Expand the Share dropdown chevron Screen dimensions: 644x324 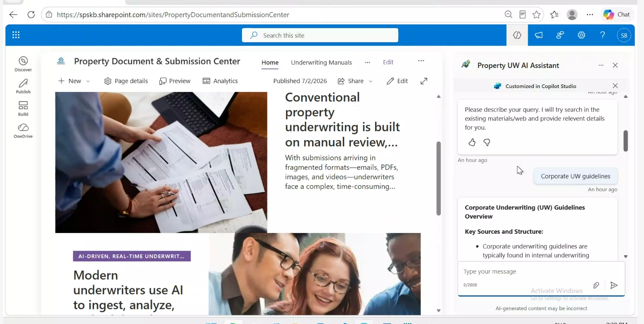tap(371, 81)
